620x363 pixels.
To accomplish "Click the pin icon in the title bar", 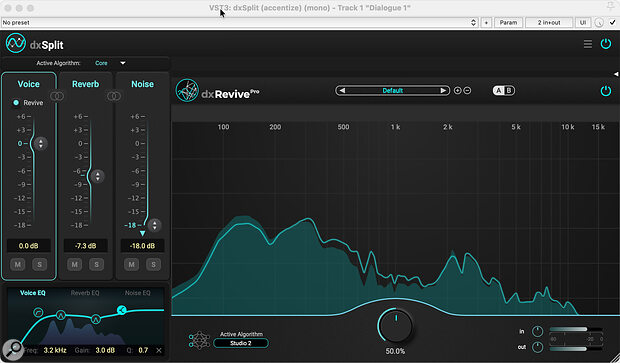I will tap(610, 6).
